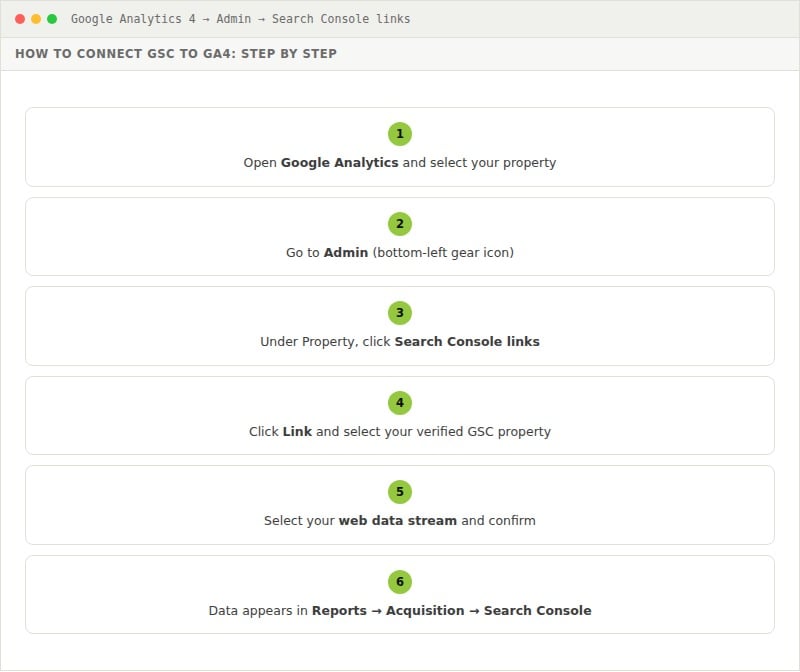The image size is (800, 672).
Task: Click the title 'Google Analytics 4 → Admin → Search Console links'
Action: pyautogui.click(x=240, y=19)
